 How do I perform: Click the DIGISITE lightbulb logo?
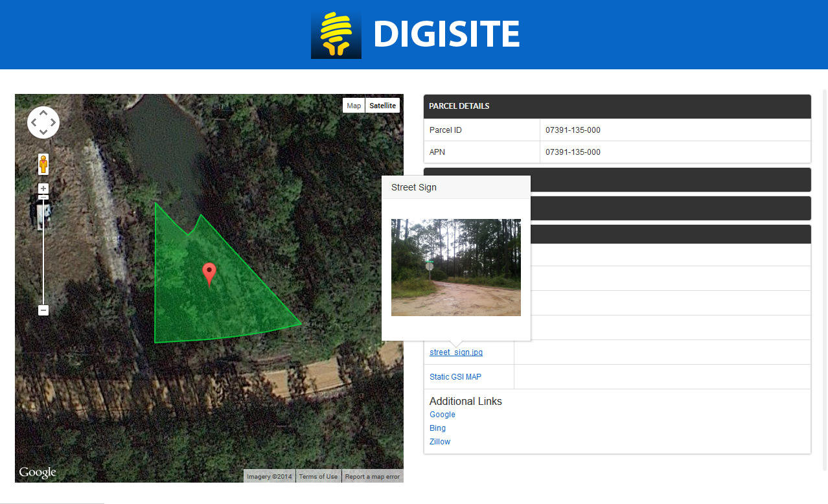(336, 34)
